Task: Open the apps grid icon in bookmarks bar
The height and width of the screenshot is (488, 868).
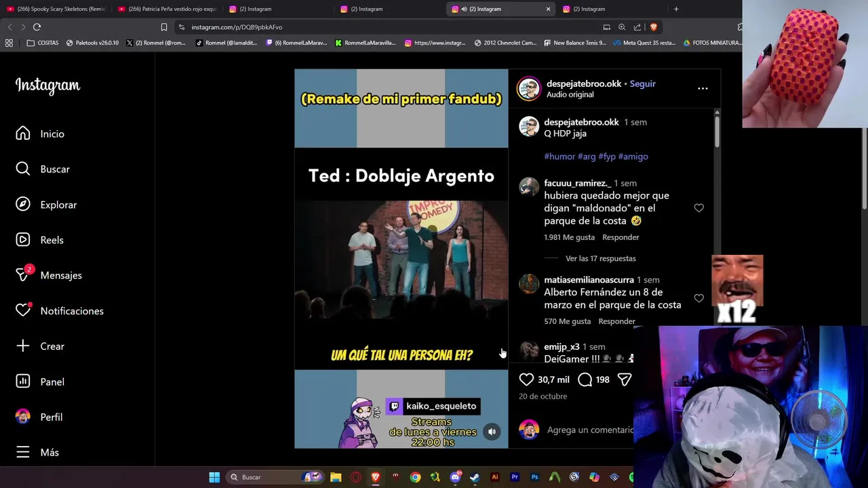Action: pos(9,43)
